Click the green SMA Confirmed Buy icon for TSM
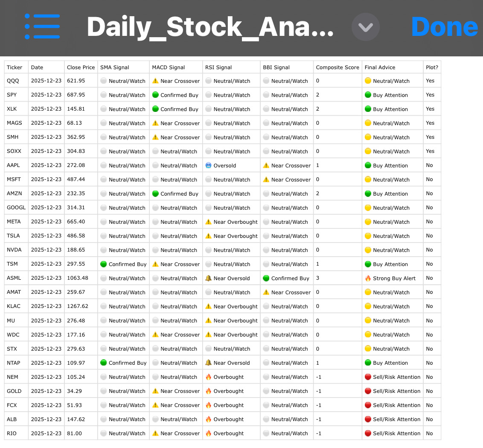The width and height of the screenshot is (483, 448). 104,264
